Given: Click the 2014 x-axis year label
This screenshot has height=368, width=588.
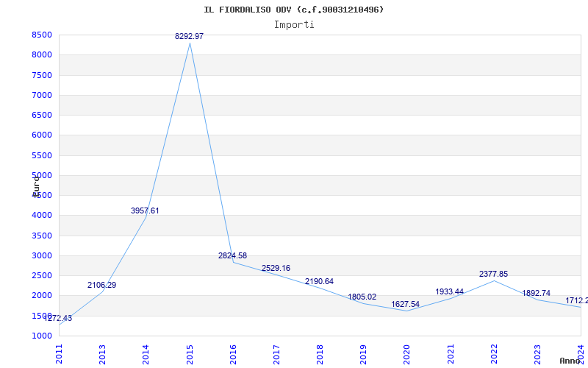Looking at the screenshot, I should [146, 355].
